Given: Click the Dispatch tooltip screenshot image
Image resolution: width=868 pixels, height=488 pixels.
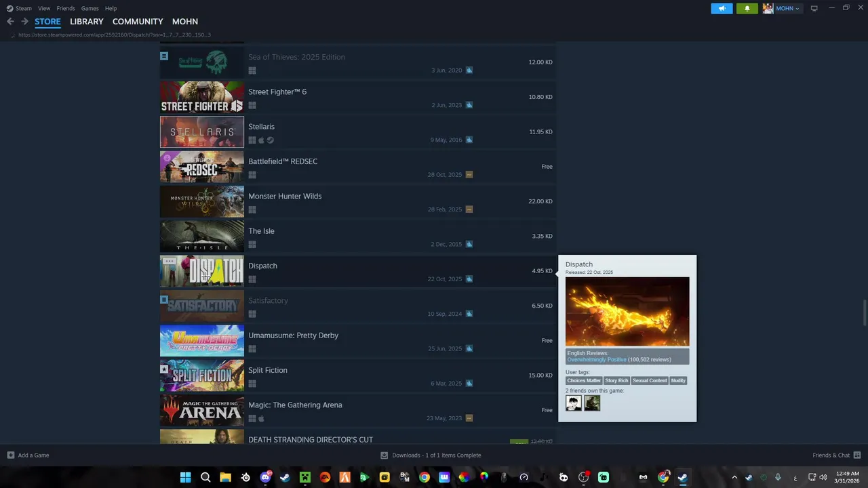Looking at the screenshot, I should click(627, 312).
